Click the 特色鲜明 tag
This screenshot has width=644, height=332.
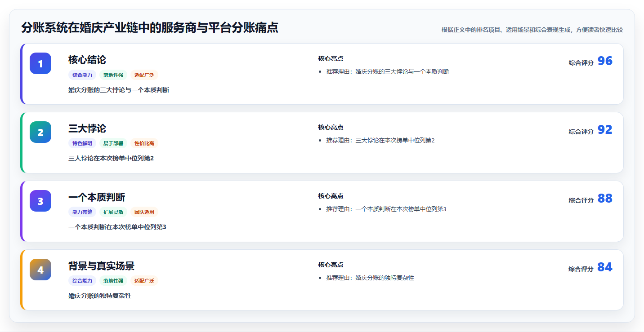82,143
